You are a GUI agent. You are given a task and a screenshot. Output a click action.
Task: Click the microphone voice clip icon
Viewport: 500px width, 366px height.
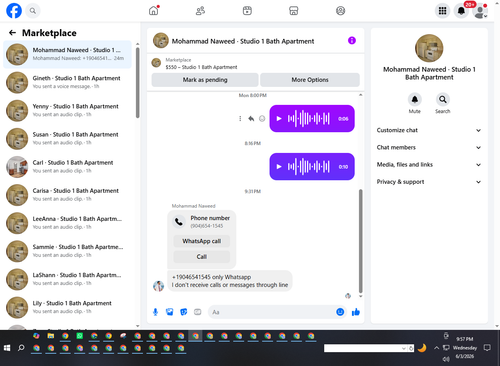point(155,312)
